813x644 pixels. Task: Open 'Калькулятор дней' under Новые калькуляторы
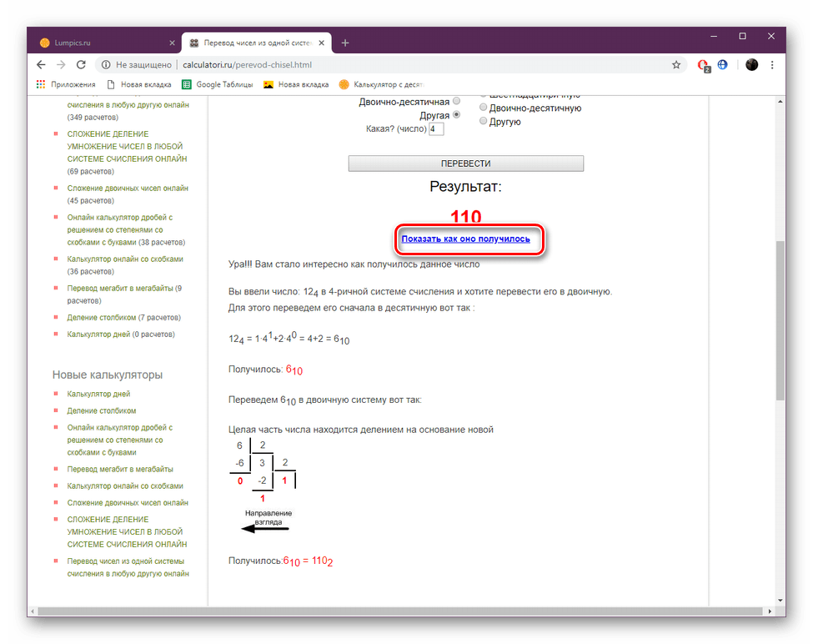pos(98,394)
